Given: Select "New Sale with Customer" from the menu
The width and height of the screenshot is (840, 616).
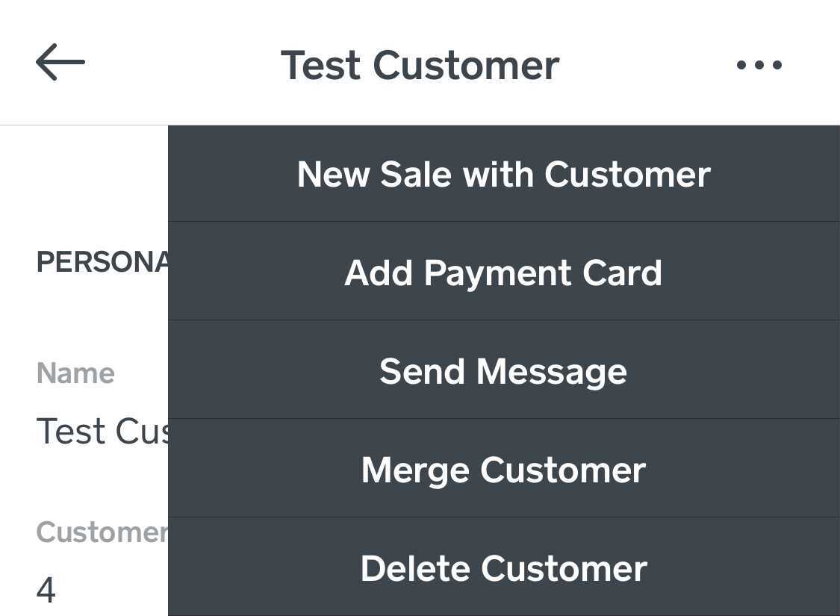Looking at the screenshot, I should (x=503, y=174).
